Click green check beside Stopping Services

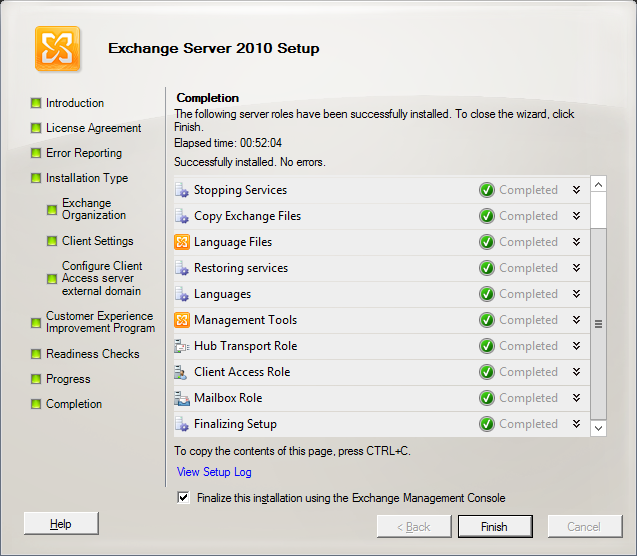[x=487, y=190]
